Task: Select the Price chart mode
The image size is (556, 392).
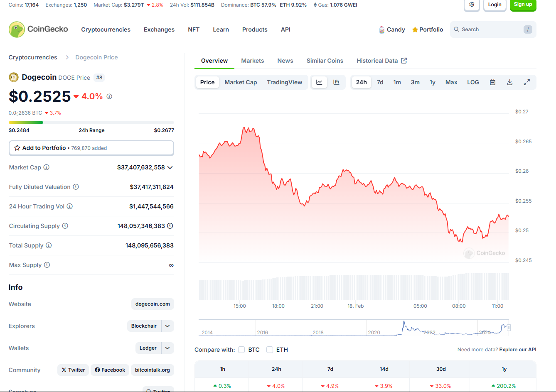Action: click(207, 82)
